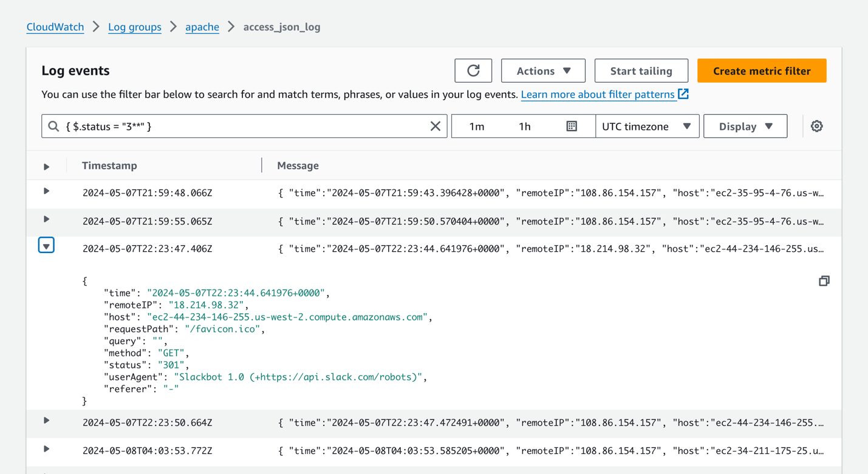Viewport: 868px width, 474px height.
Task: Go to Log groups breadcrumb
Action: click(135, 27)
